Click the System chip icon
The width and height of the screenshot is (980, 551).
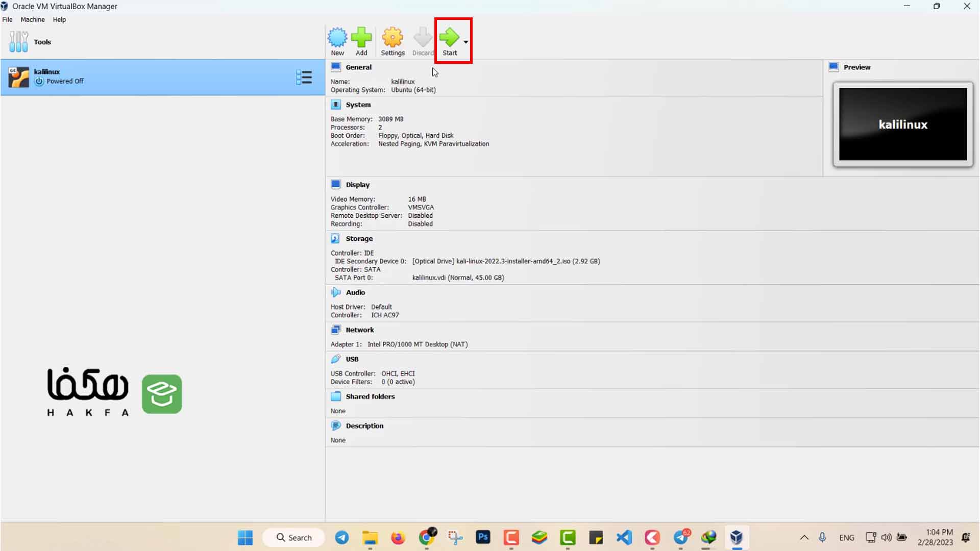(x=335, y=105)
